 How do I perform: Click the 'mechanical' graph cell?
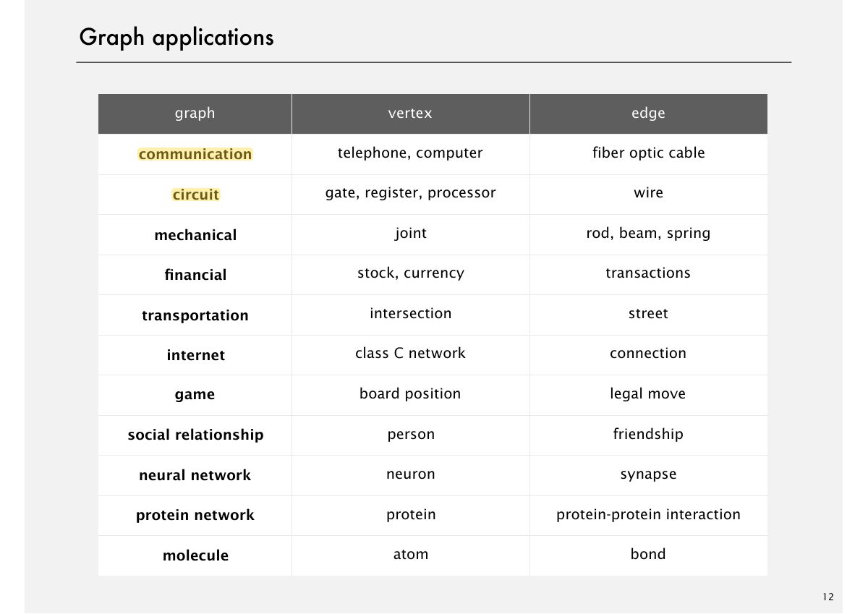[195, 235]
